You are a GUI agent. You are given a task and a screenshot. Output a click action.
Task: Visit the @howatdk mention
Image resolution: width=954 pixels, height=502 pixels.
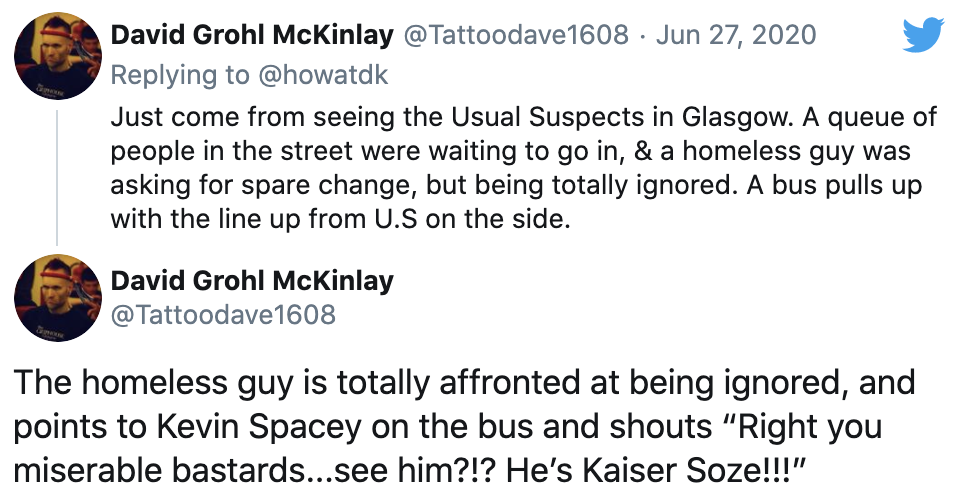323,75
